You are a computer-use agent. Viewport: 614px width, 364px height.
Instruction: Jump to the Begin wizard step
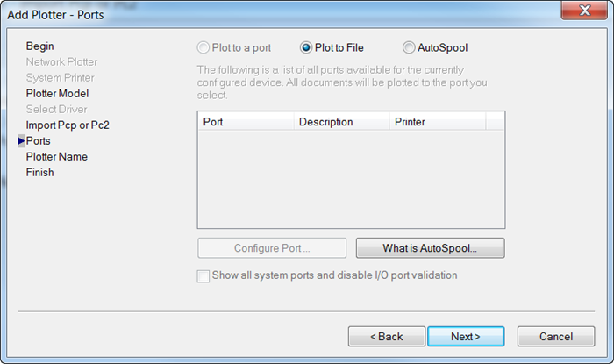(x=40, y=46)
